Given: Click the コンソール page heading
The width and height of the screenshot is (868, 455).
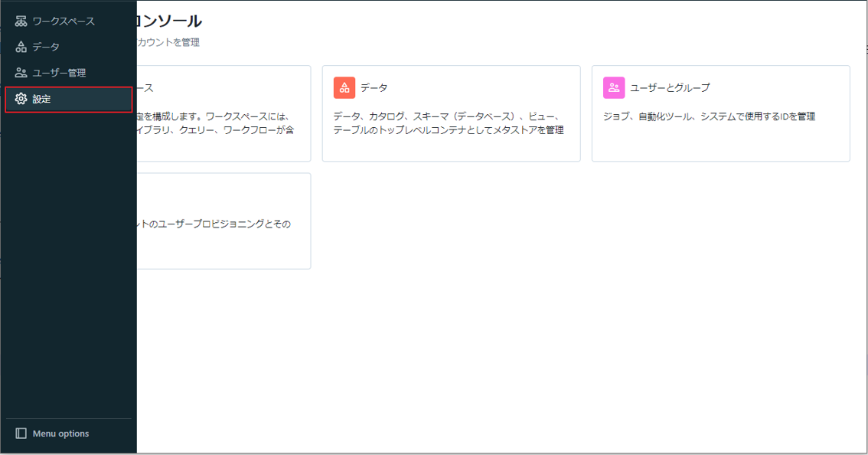Looking at the screenshot, I should point(169,21).
